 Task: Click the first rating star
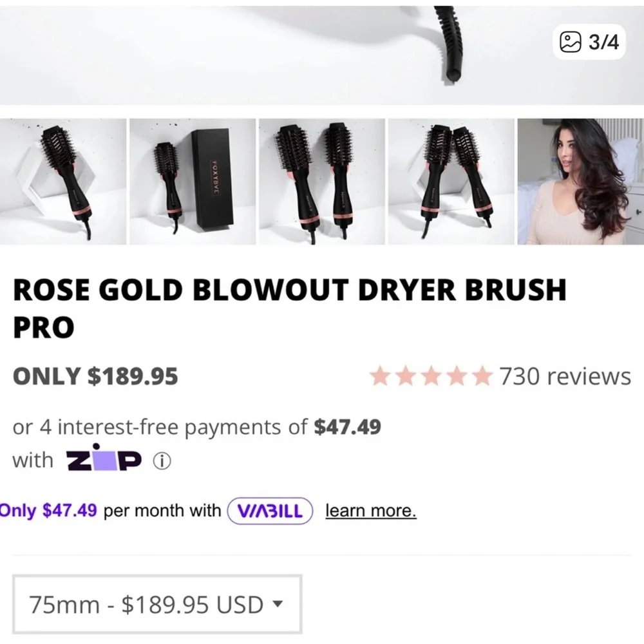(x=381, y=376)
